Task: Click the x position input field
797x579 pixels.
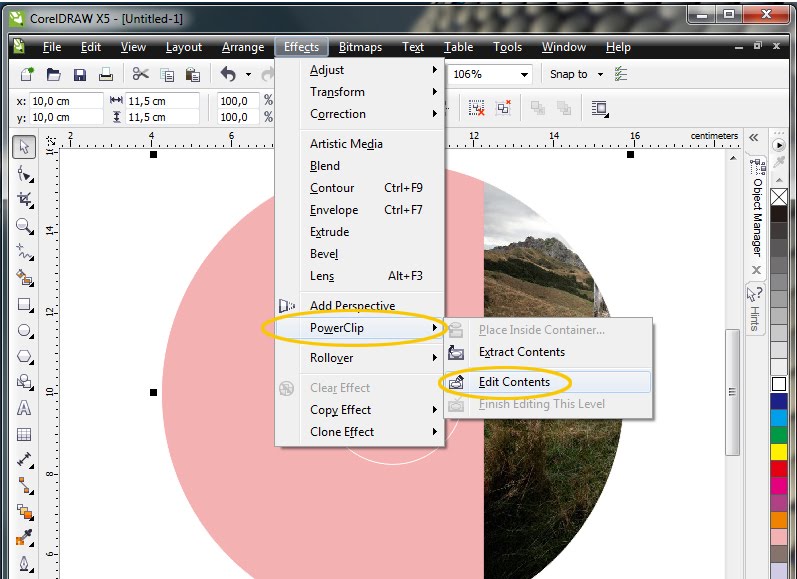Action: pos(66,101)
